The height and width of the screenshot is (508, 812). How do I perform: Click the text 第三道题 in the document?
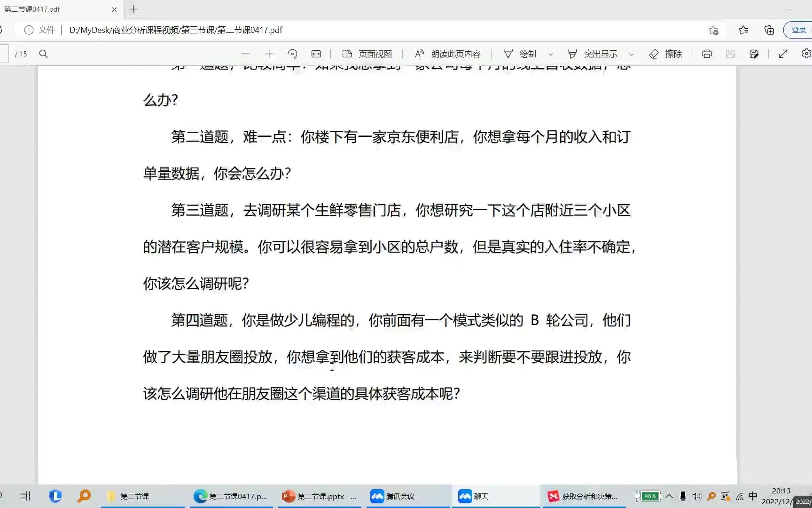tap(200, 210)
